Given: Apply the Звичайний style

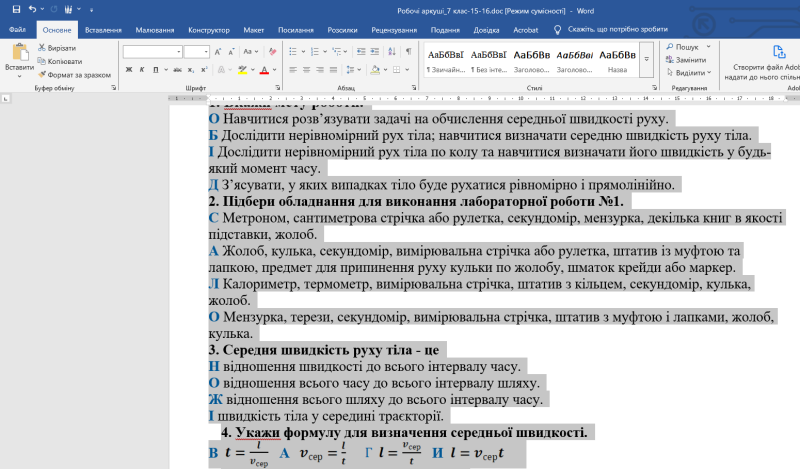Looking at the screenshot, I should click(x=446, y=60).
